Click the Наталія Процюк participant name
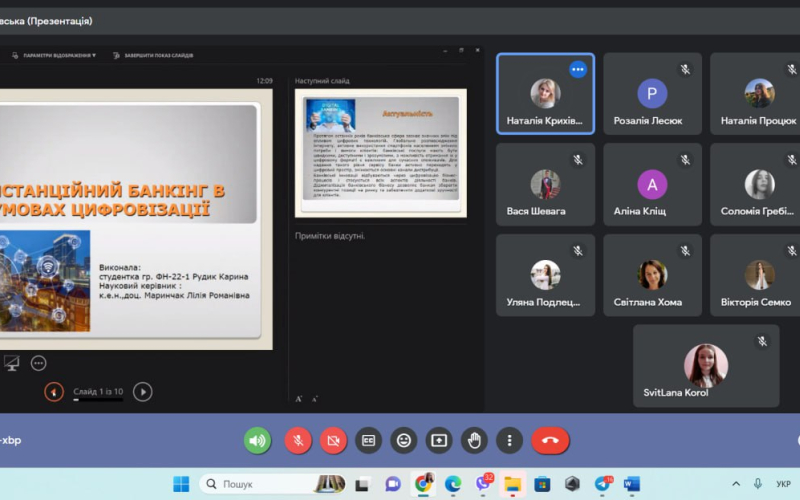This screenshot has width=800, height=500. 758,121
